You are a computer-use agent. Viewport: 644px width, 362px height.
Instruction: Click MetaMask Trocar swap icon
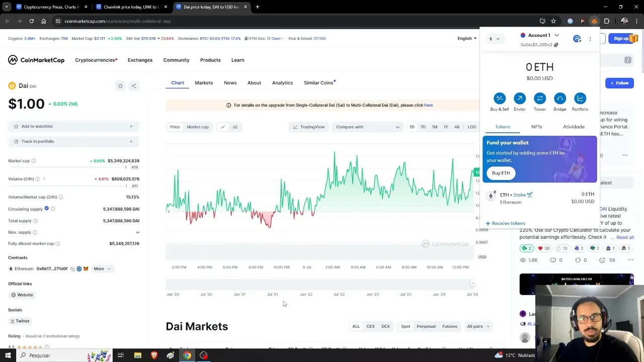pyautogui.click(x=540, y=99)
